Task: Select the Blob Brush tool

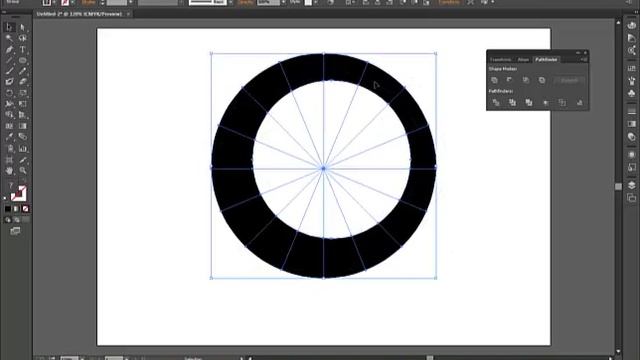Action: coord(9,82)
